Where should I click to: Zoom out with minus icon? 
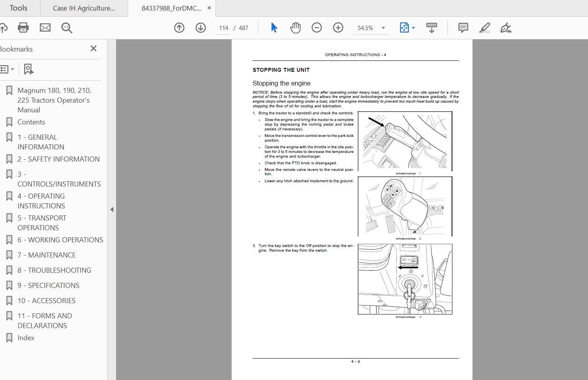click(x=317, y=28)
